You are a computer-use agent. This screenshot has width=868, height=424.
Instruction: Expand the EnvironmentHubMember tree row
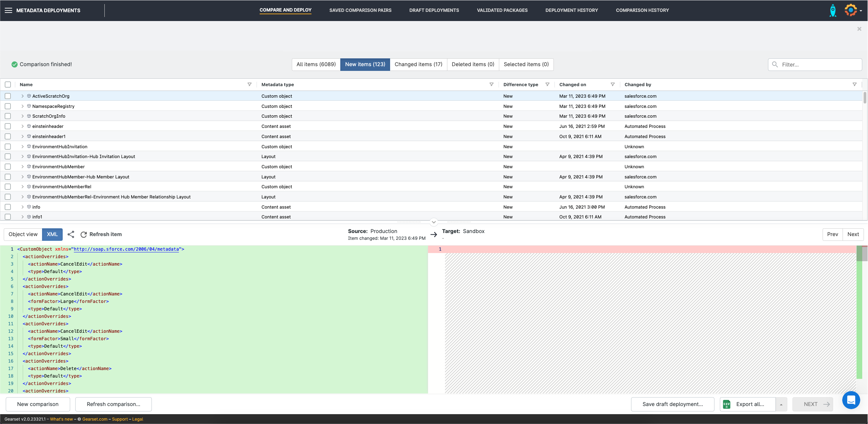click(22, 167)
